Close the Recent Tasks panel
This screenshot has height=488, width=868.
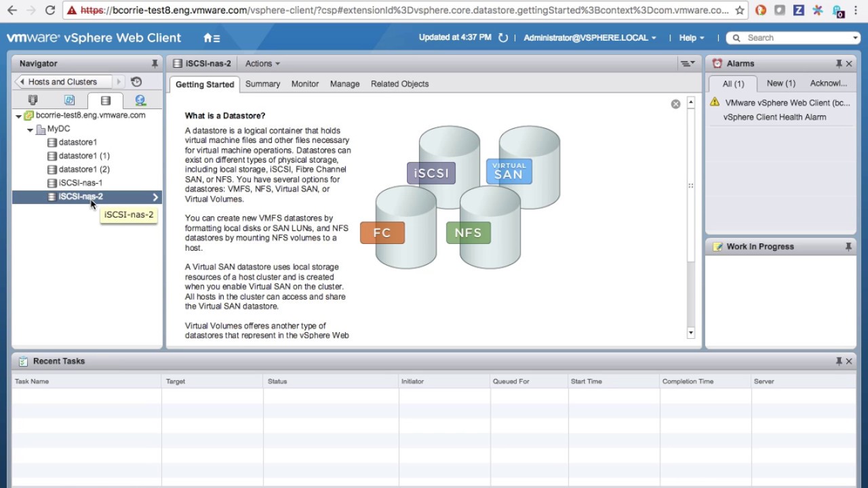(x=848, y=361)
